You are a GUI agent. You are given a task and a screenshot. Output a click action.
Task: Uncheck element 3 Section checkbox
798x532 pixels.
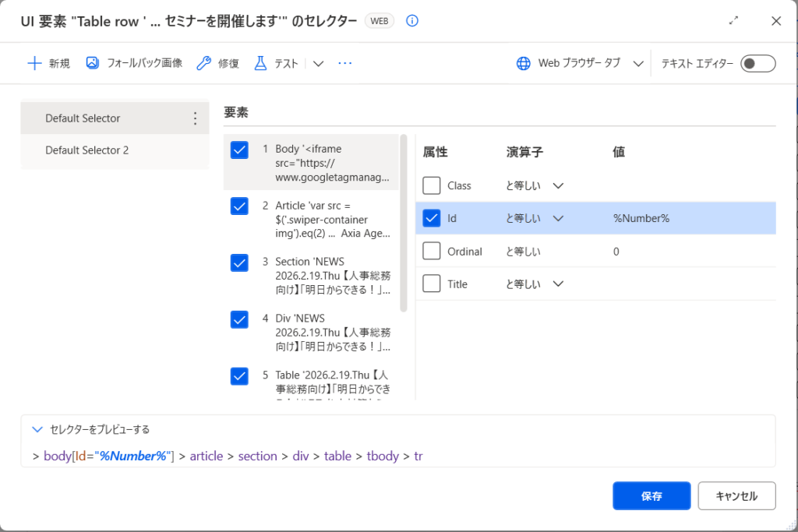click(239, 262)
